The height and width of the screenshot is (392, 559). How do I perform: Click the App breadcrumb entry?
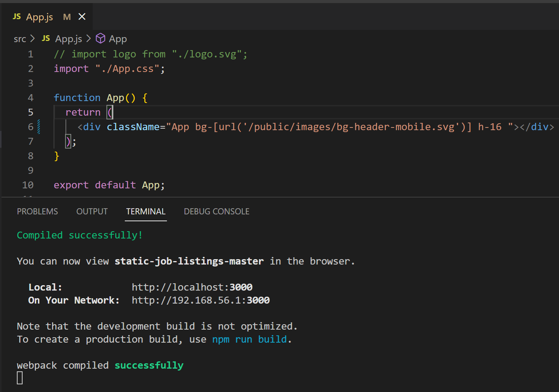(118, 38)
